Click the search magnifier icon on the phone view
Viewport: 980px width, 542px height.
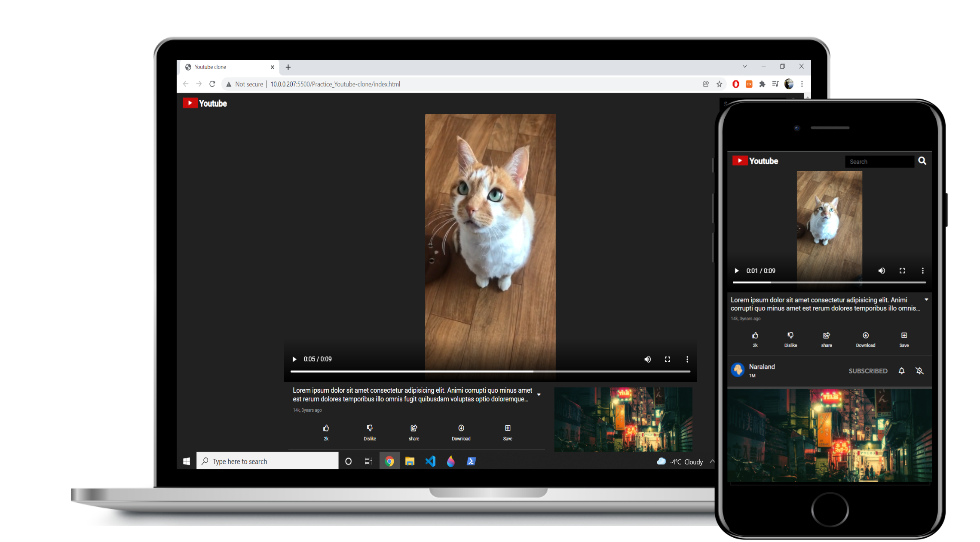[922, 161]
